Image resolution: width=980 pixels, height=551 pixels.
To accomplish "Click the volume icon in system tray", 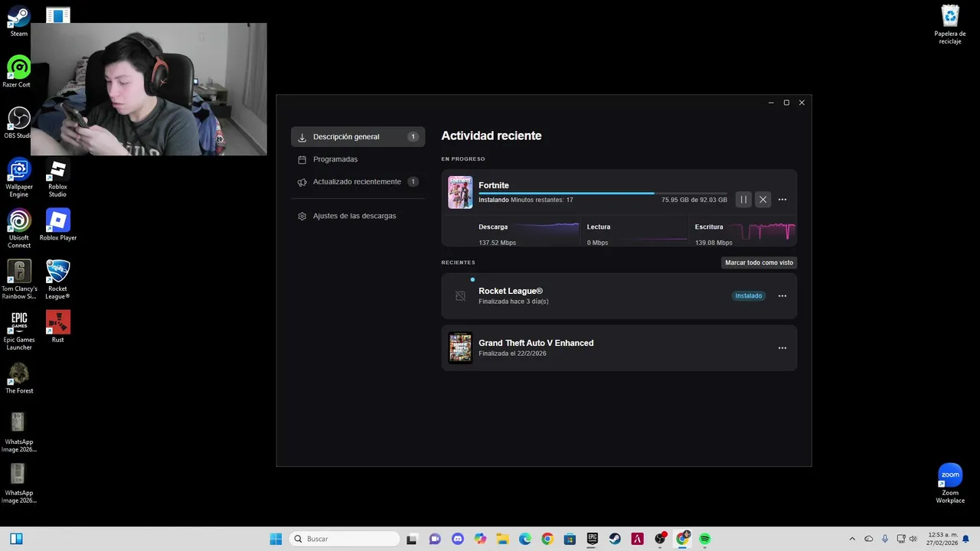I will click(x=913, y=539).
